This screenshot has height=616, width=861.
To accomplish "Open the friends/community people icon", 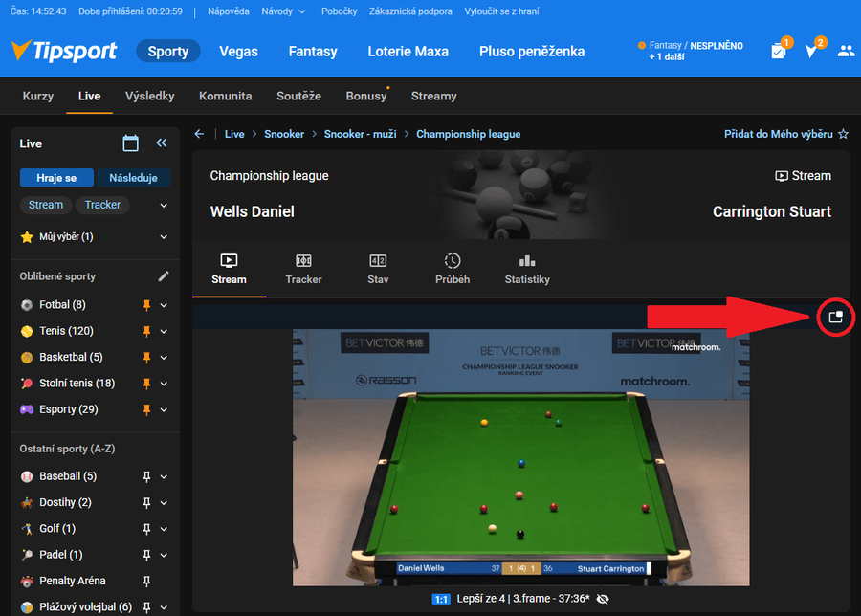I will point(846,51).
